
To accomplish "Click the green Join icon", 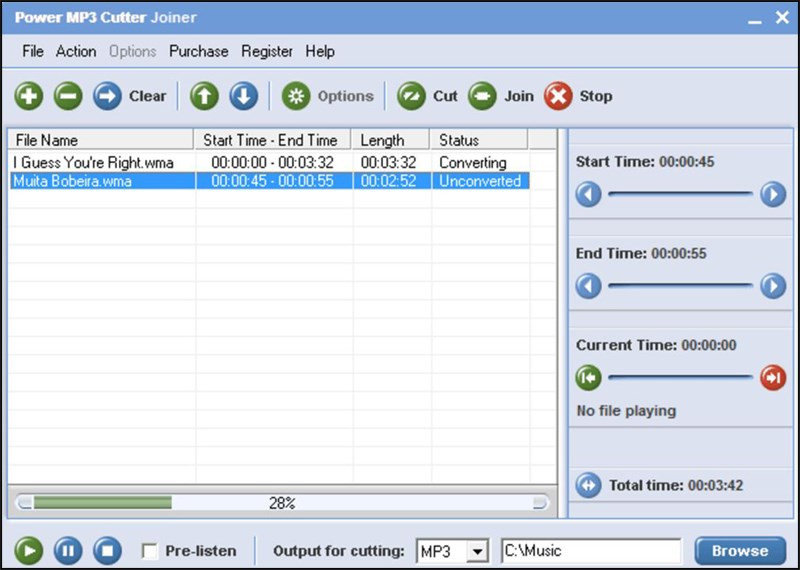I will [482, 95].
